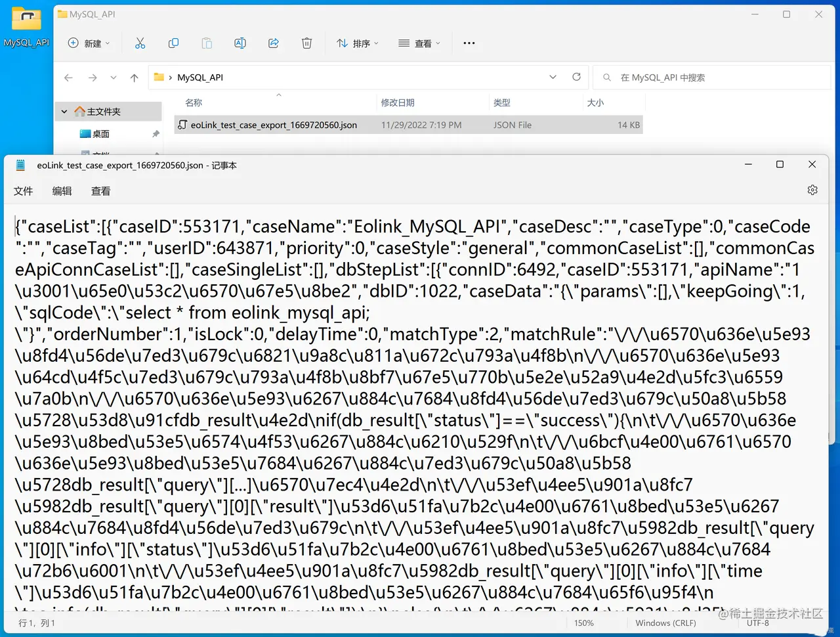This screenshot has width=840, height=637.
Task: Click the search magnifier icon in Explorer
Action: [607, 77]
